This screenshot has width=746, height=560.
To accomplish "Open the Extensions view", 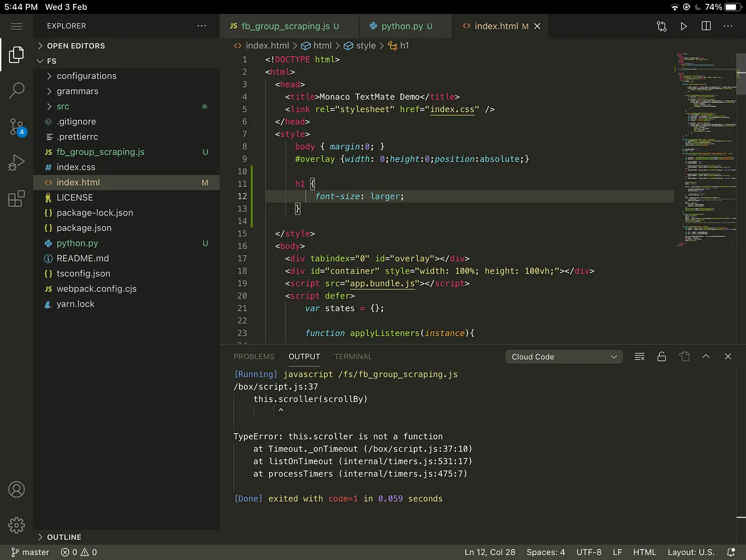I will (x=16, y=198).
